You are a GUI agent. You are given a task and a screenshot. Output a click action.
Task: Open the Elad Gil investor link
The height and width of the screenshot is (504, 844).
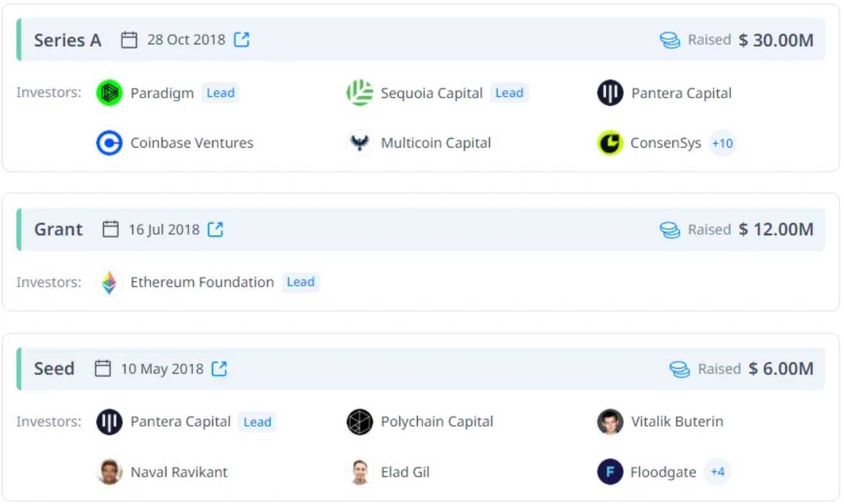coord(405,472)
